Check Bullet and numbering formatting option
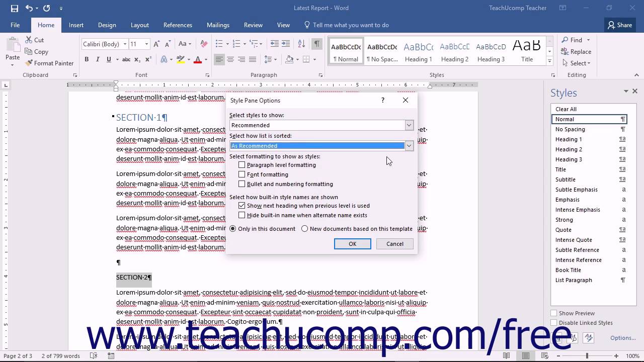644x362 pixels. [x=242, y=184]
